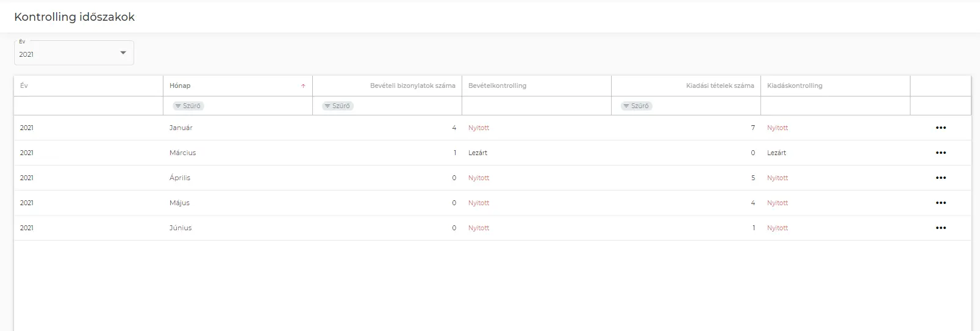Open the three-dot menu for Január row

(x=940, y=128)
